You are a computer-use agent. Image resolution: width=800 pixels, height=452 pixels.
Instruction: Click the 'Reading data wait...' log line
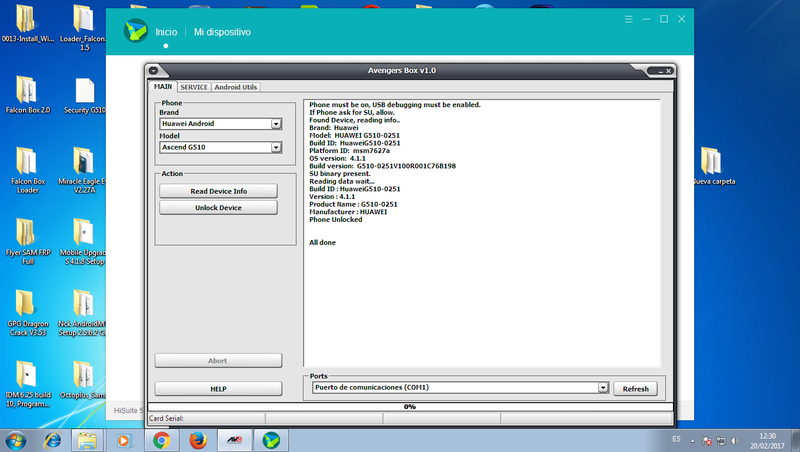pyautogui.click(x=342, y=182)
